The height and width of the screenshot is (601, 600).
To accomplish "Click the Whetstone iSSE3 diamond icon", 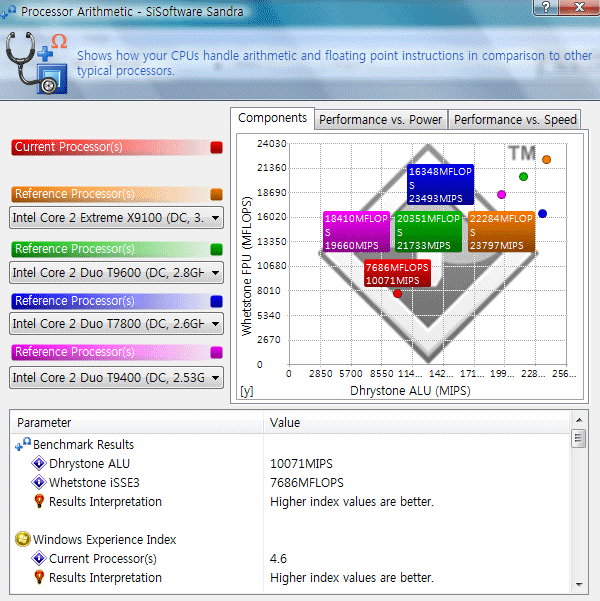I will click(39, 482).
